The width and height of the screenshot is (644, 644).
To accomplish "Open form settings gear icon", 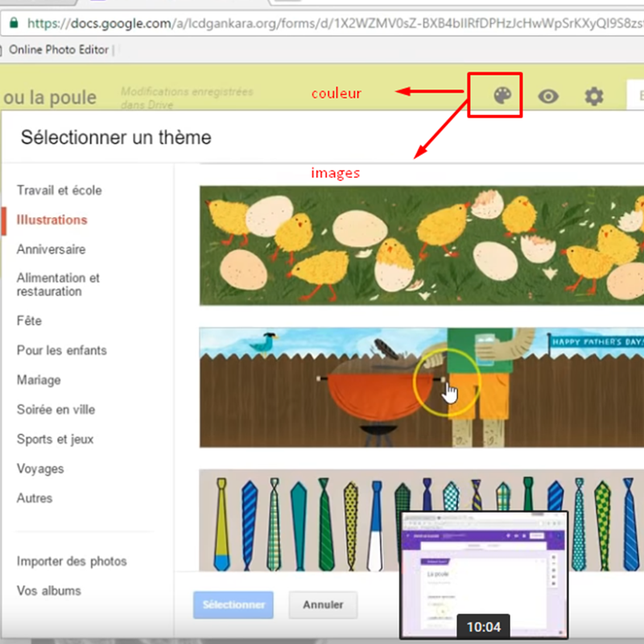I will [594, 97].
